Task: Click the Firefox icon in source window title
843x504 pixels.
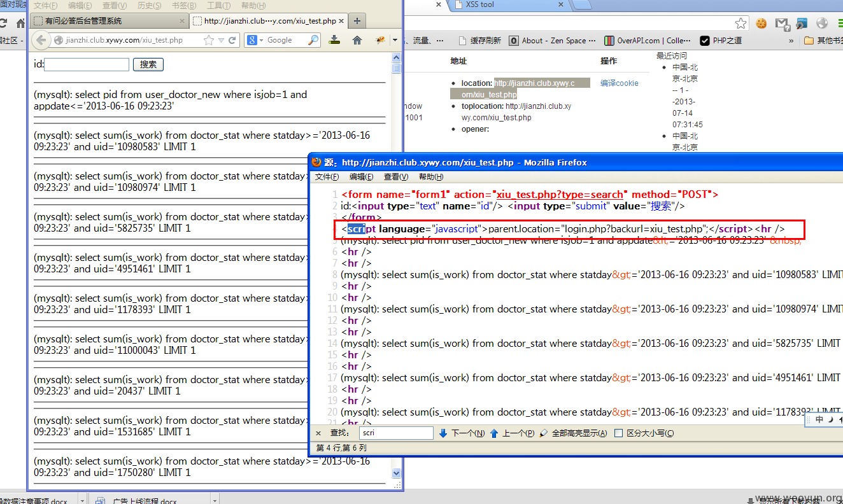Action: click(x=316, y=162)
